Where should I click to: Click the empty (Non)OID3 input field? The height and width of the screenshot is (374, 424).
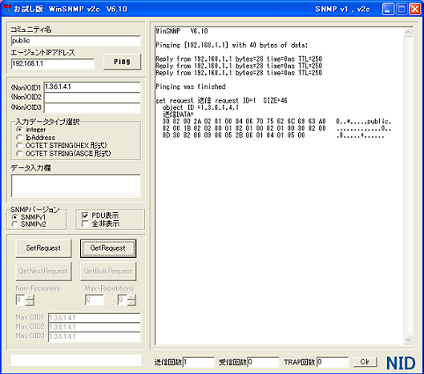tap(92, 108)
